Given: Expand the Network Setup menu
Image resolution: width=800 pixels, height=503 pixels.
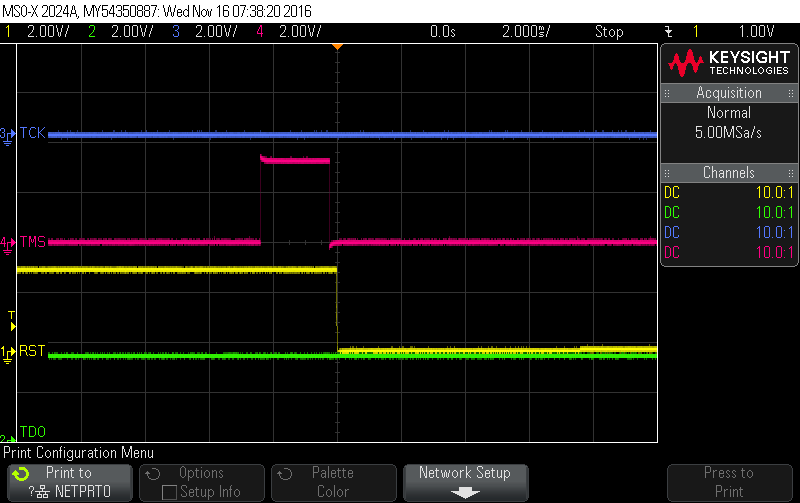Looking at the screenshot, I should tap(465, 483).
